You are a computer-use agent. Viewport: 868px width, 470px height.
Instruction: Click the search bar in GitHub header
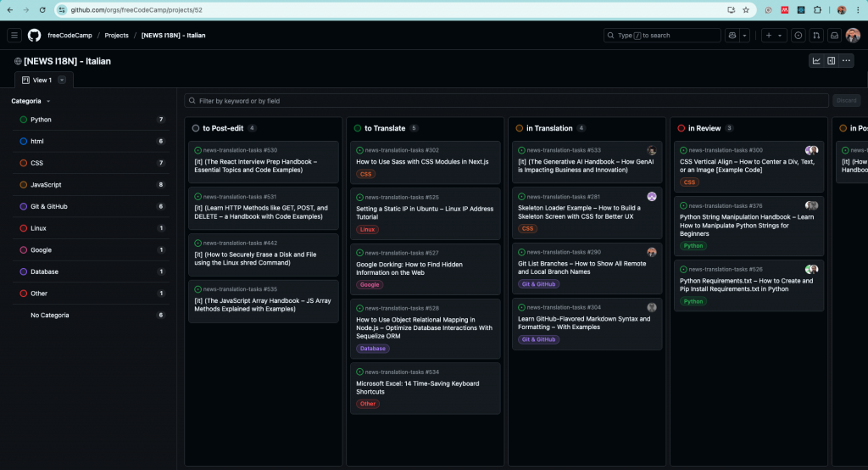662,36
